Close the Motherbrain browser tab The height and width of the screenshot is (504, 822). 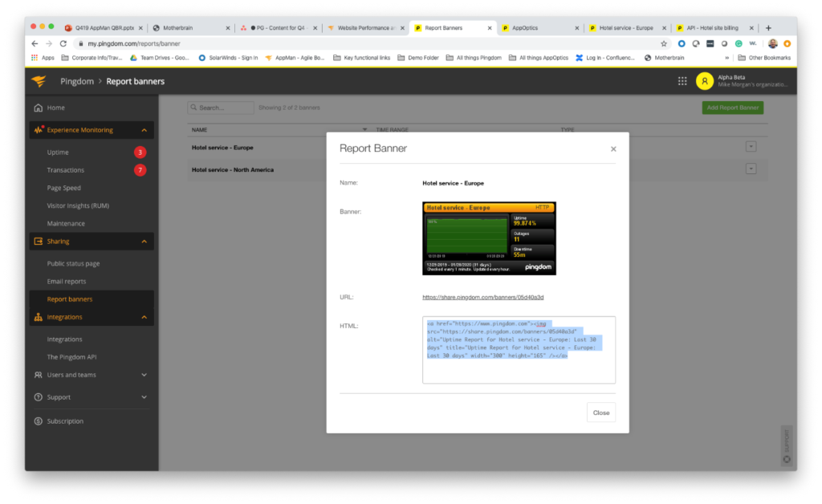click(227, 28)
